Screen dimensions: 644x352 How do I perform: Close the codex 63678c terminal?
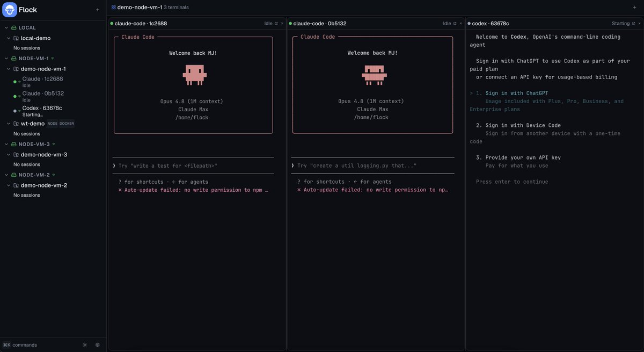(640, 24)
